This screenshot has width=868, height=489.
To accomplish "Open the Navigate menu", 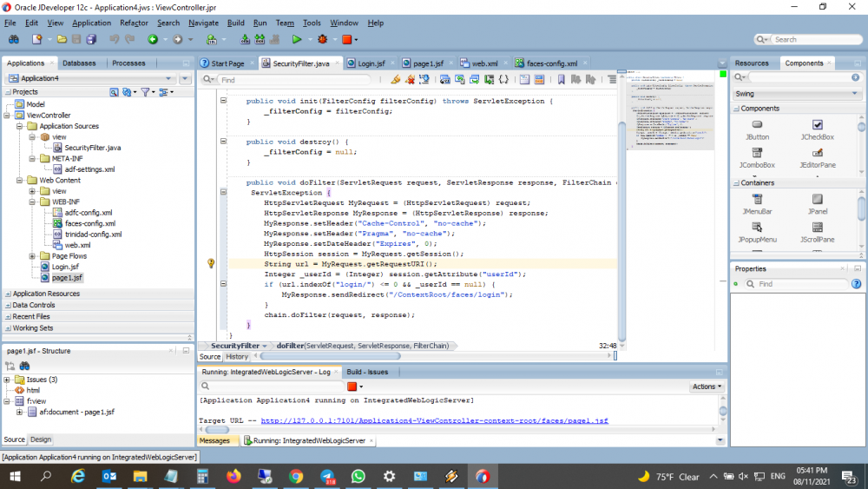I will pos(203,23).
